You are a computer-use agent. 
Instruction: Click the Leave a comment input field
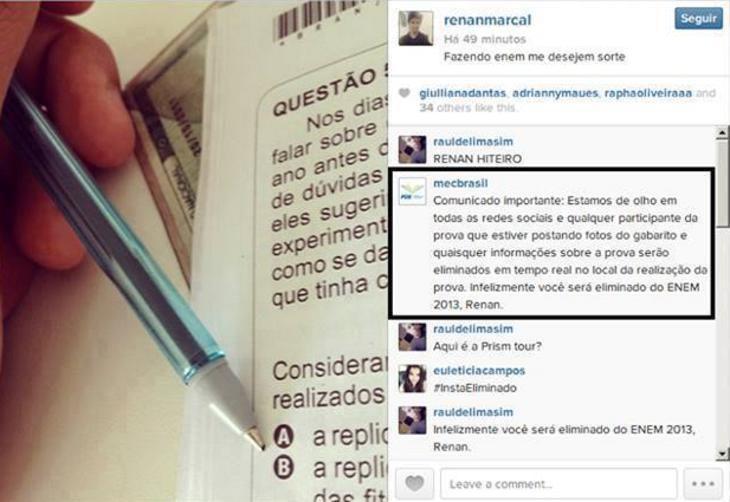[x=558, y=484]
